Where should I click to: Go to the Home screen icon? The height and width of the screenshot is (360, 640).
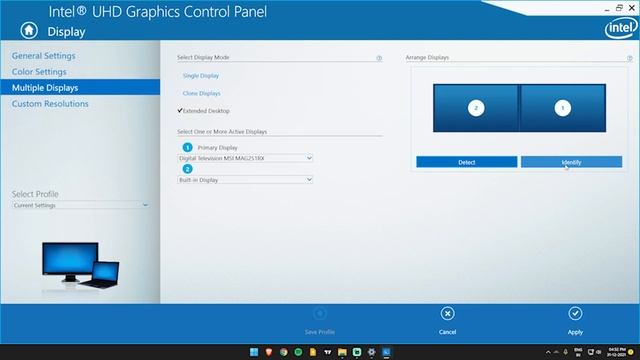pyautogui.click(x=29, y=30)
